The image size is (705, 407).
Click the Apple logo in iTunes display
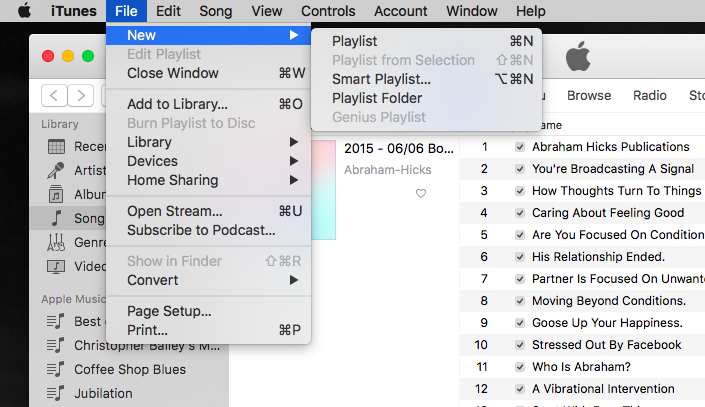click(x=578, y=57)
